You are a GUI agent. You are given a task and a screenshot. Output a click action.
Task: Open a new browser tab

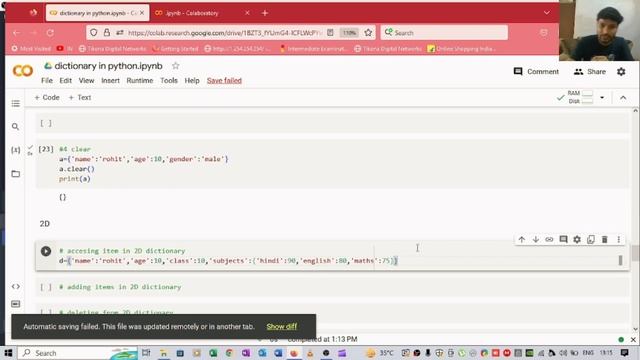(x=265, y=13)
